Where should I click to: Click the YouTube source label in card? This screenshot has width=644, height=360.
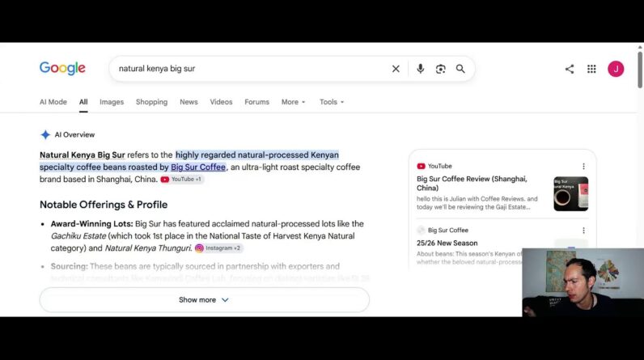point(439,167)
